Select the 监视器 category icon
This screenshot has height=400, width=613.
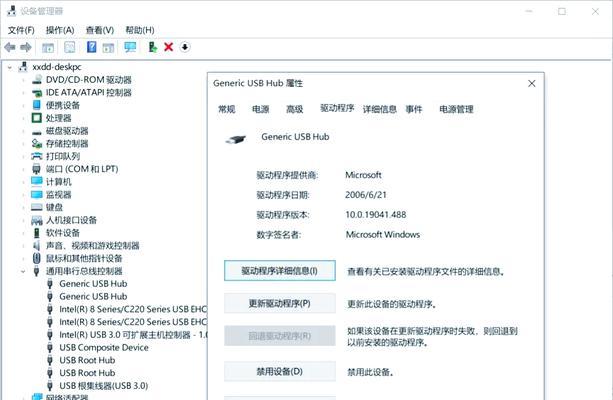pos(37,194)
